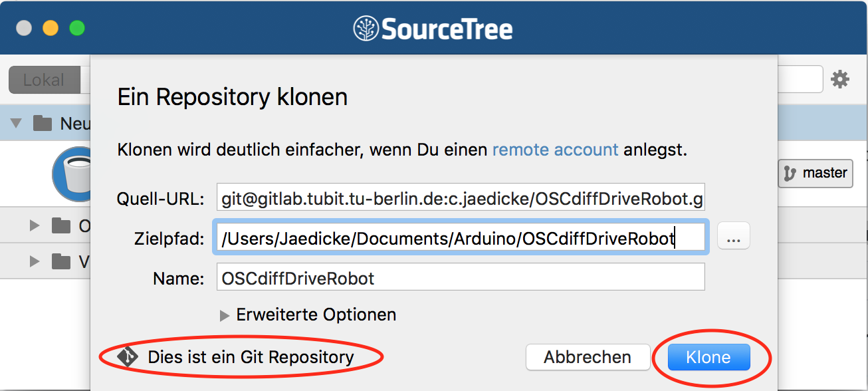Screen dimensions: 868x391
Task: Click the folder icon beside Neu group
Action: 43,123
